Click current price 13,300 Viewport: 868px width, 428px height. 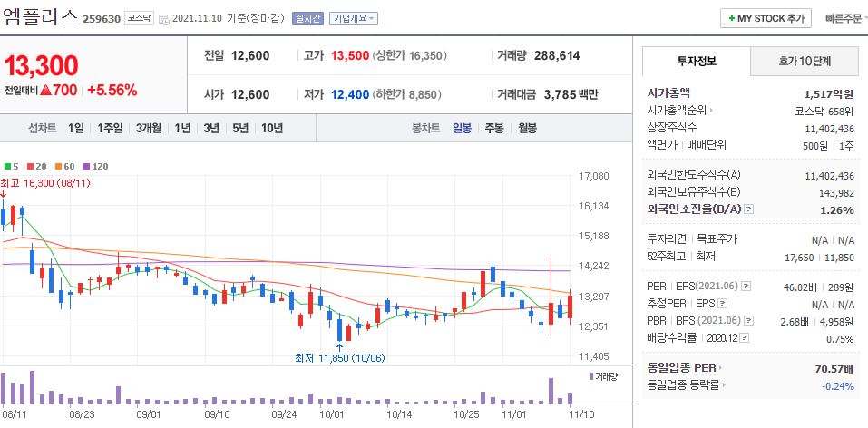41,66
